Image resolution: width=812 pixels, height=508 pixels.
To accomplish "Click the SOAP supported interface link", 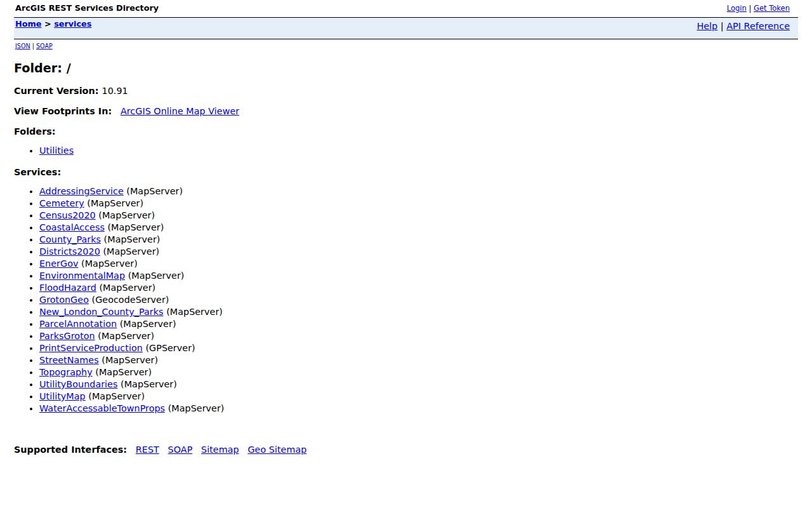I will pos(180,450).
